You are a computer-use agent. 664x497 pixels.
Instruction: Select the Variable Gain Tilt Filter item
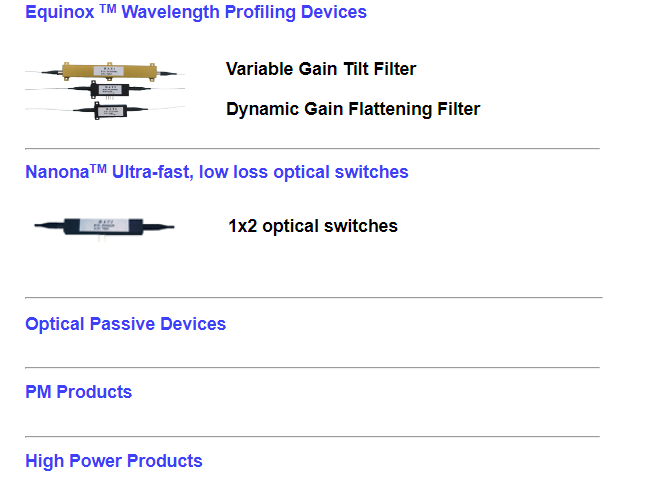pos(320,69)
